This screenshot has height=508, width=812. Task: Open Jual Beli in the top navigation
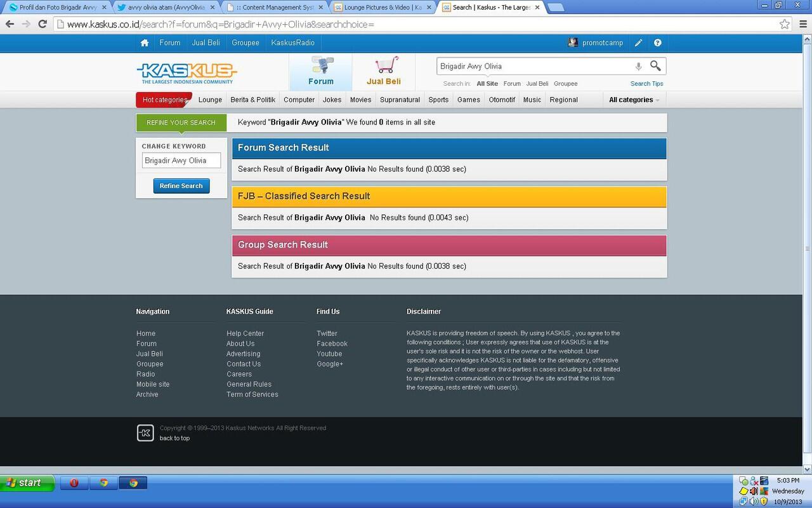point(206,43)
